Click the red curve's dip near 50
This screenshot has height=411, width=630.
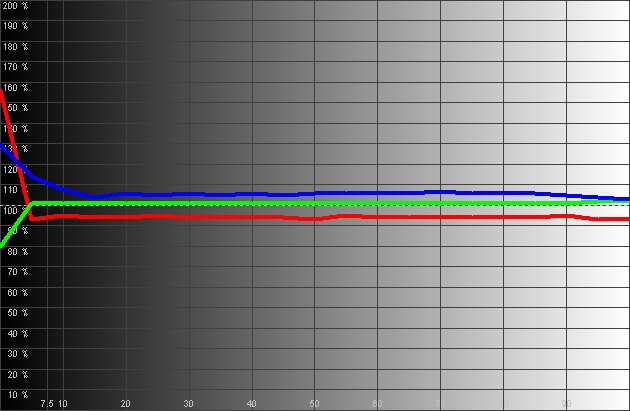[x=314, y=219]
